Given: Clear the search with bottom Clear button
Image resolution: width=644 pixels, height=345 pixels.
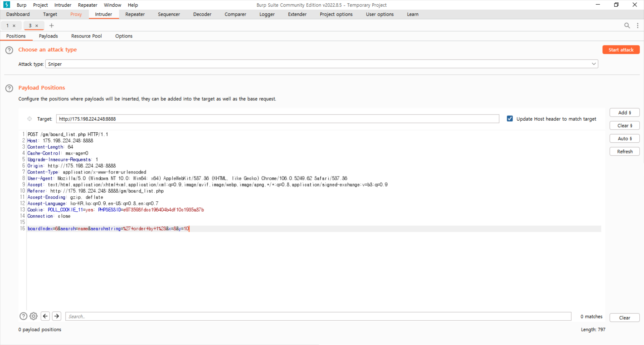Looking at the screenshot, I should [x=625, y=318].
